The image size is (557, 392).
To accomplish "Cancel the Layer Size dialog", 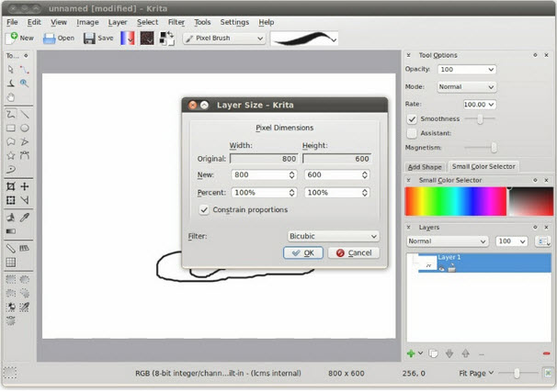I will [x=354, y=253].
